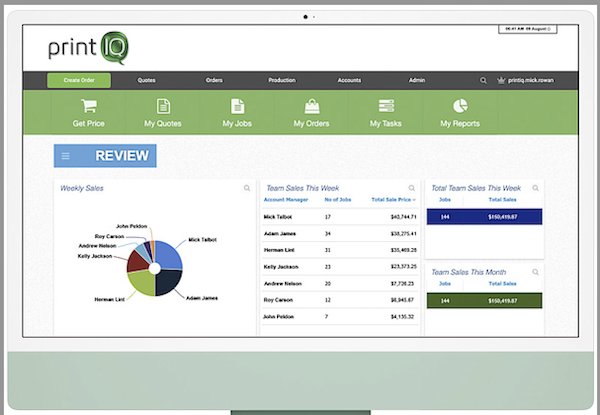The image size is (600, 415).
Task: Sort by Account Manager column header
Action: point(286,200)
